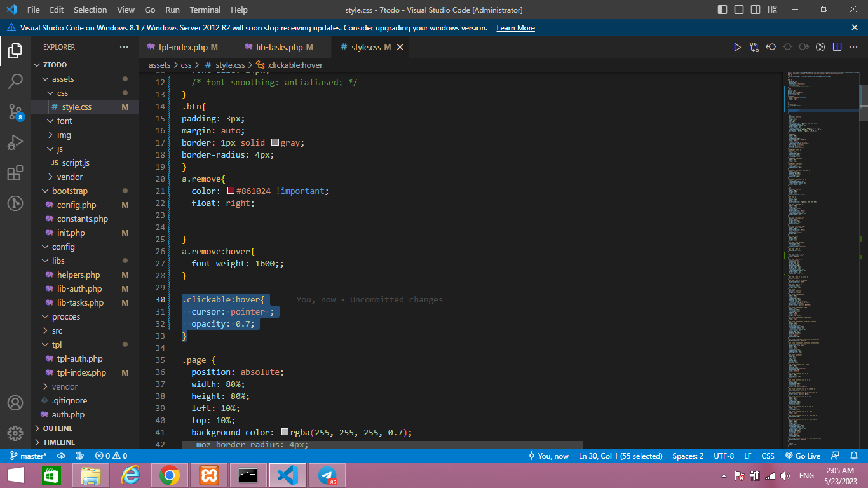Open Google Chrome from the taskbar
868x488 pixels.
[x=170, y=475]
